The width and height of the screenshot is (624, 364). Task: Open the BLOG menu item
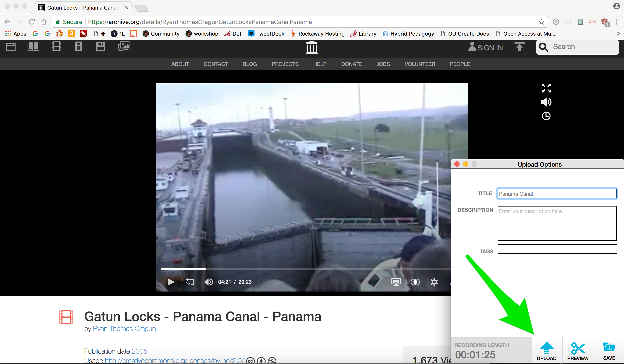(x=250, y=64)
